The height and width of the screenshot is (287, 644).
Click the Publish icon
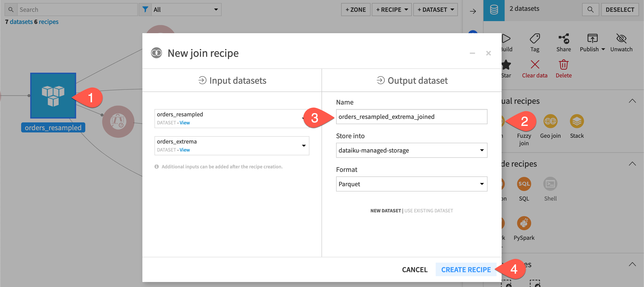pyautogui.click(x=592, y=39)
